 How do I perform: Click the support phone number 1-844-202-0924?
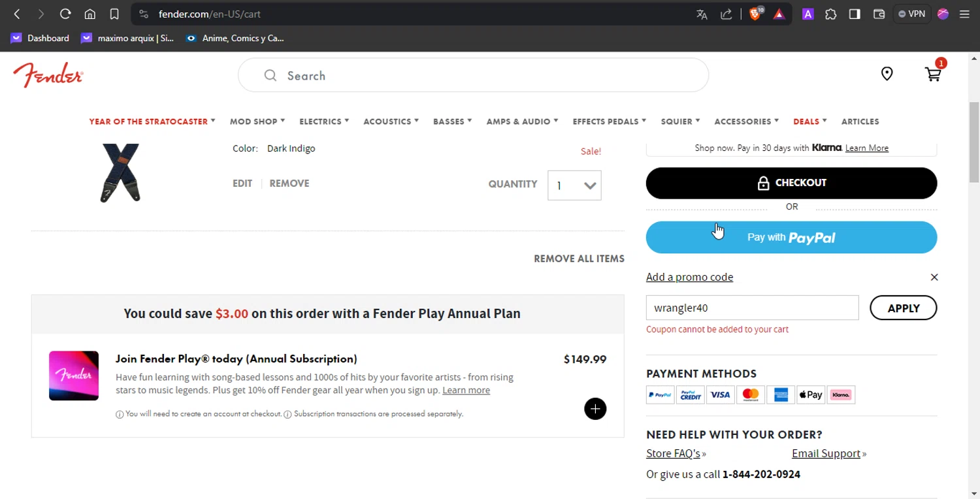[x=761, y=474]
